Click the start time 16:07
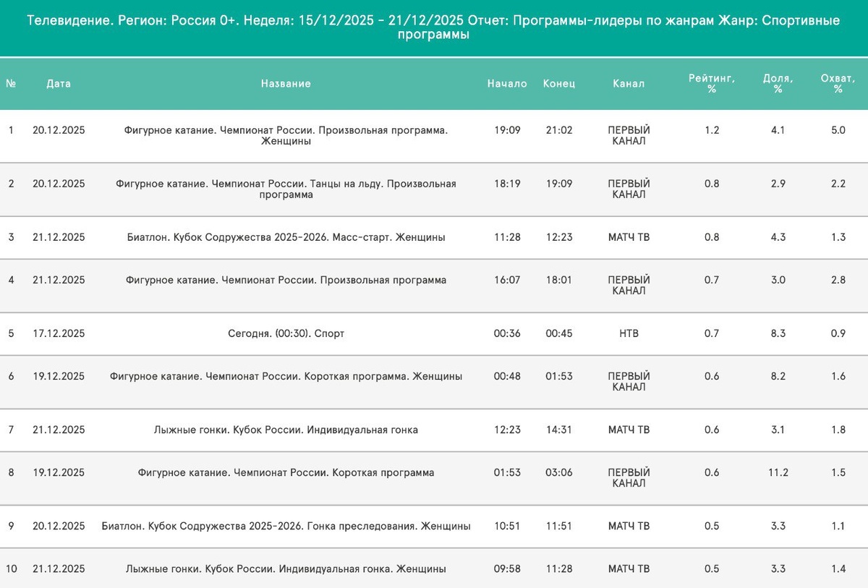868x588 pixels. tap(507, 280)
